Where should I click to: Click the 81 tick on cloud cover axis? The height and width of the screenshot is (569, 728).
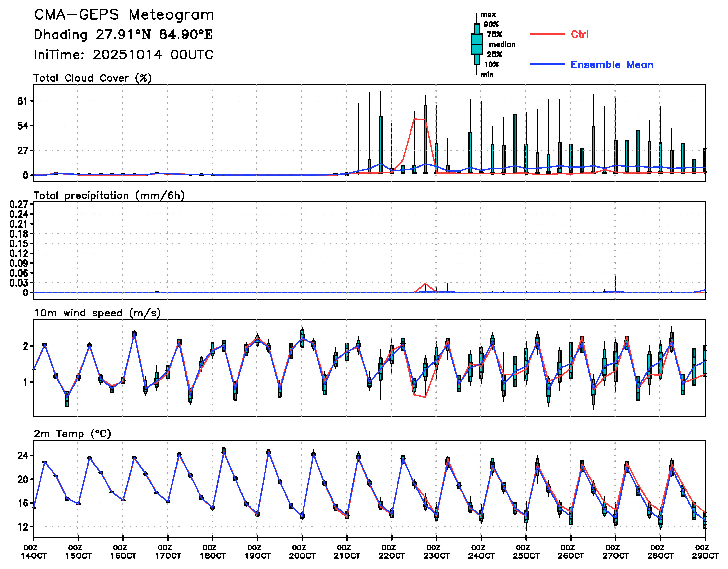click(23, 101)
